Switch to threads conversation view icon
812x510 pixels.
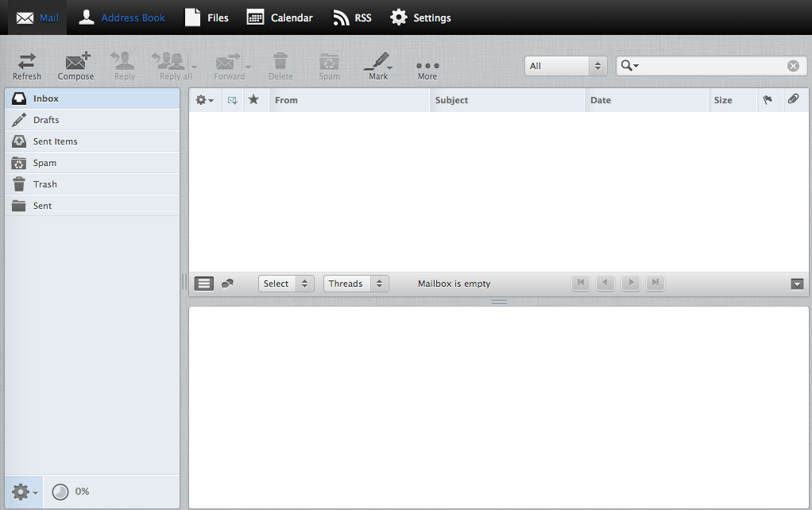pos(227,284)
